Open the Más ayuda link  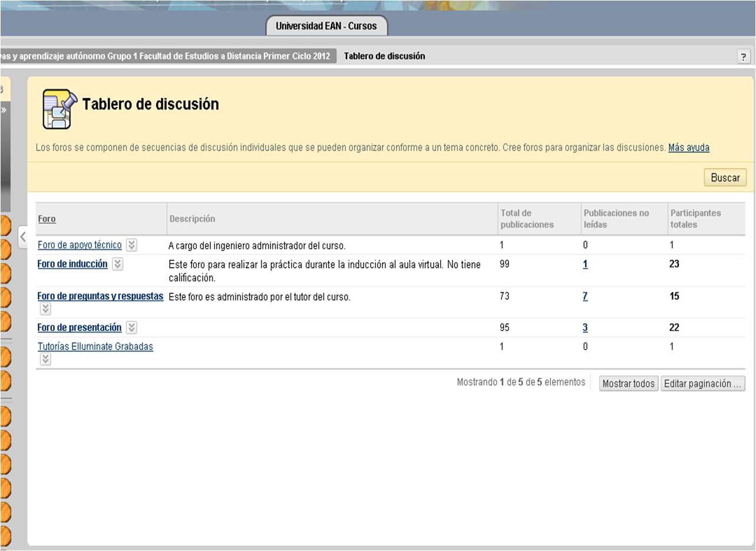(688, 147)
